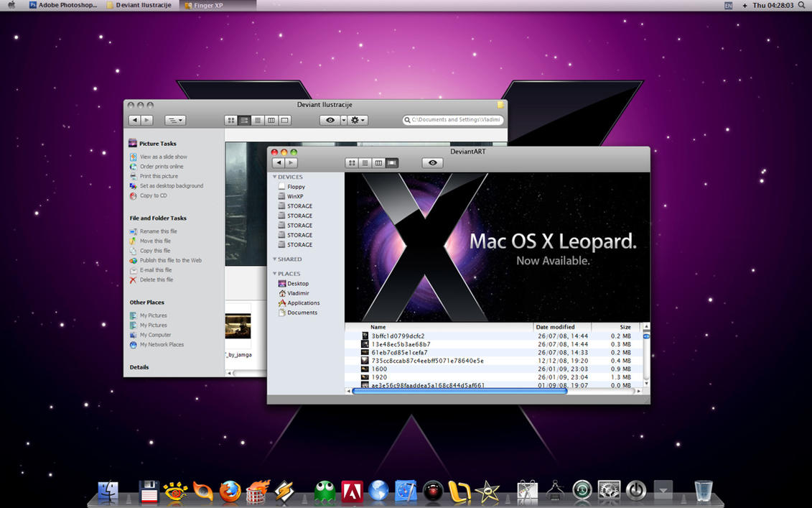Select list view in Deviant Ilustracije window

click(244, 121)
